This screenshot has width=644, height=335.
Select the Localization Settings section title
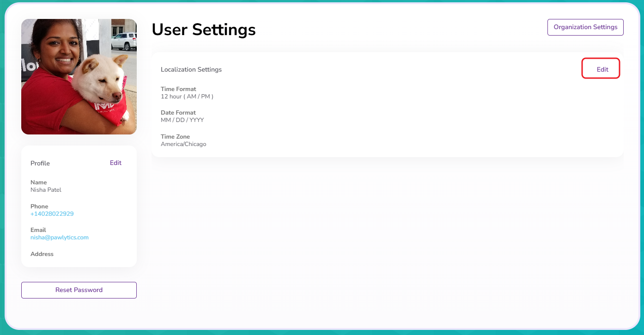(x=191, y=70)
